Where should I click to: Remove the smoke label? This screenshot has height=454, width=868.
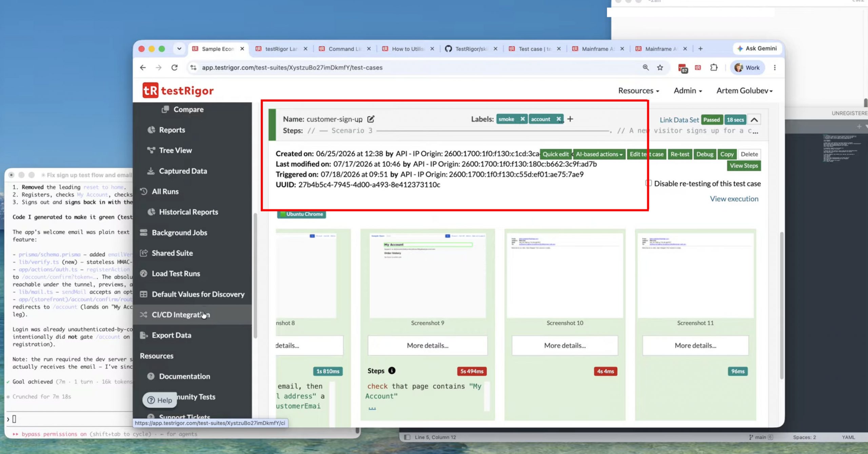click(522, 119)
